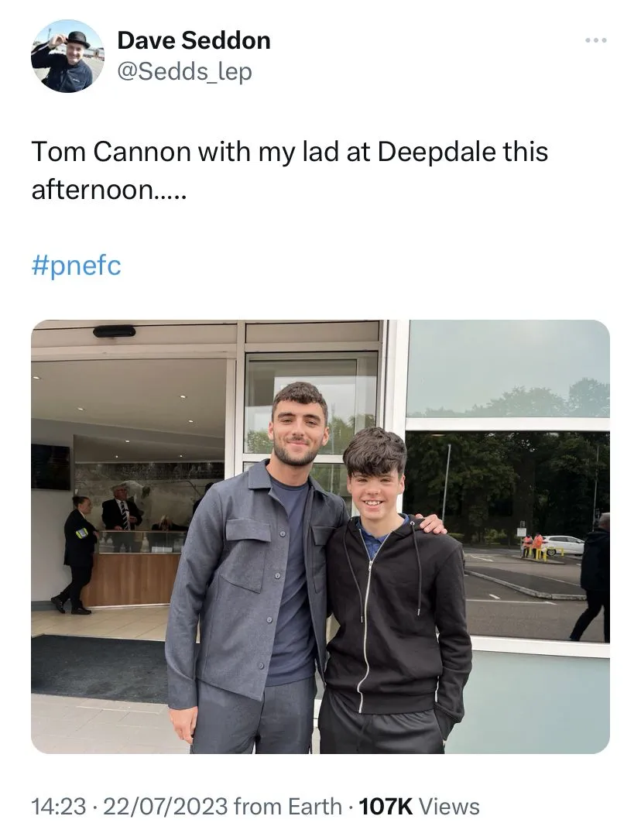
Task: Click the dark entrance mat in photo
Action: tap(99, 666)
